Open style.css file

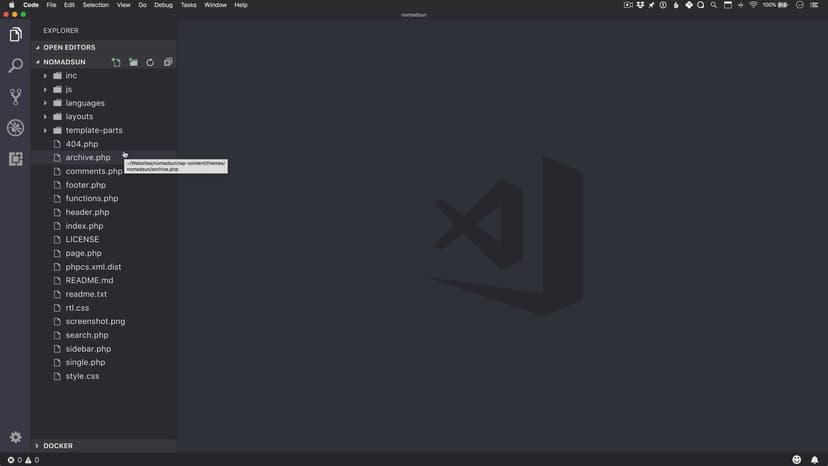tap(82, 376)
